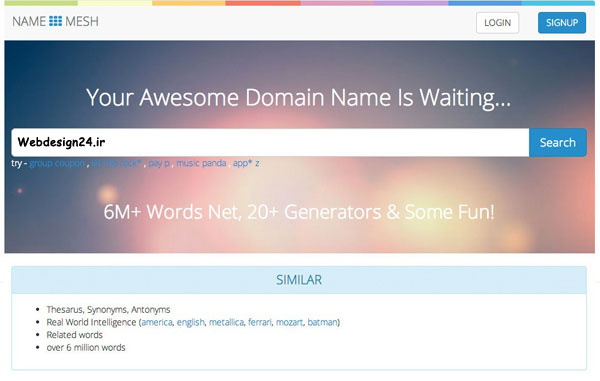
Task: Follow the 'metallica' link
Action: (x=227, y=322)
